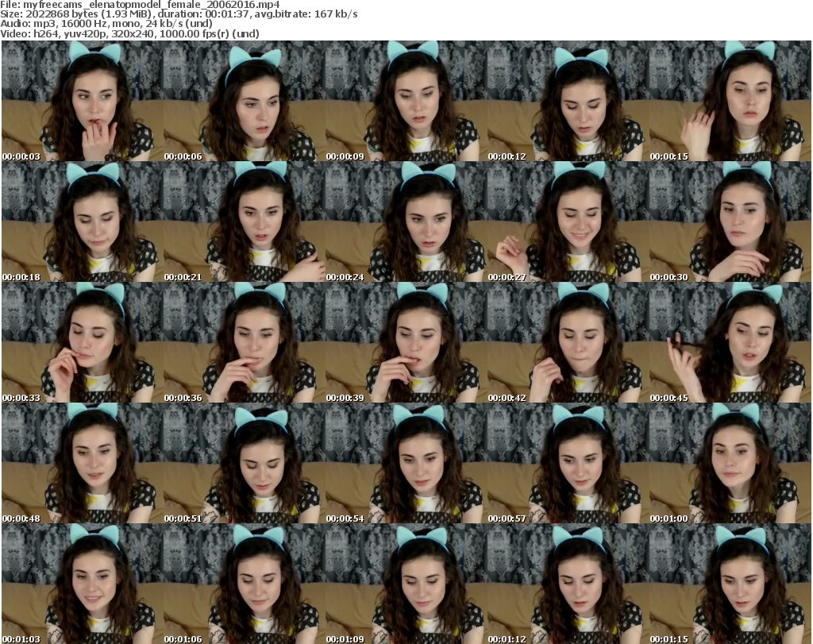Pick the thumbnail marked 00:00:24

point(406,222)
